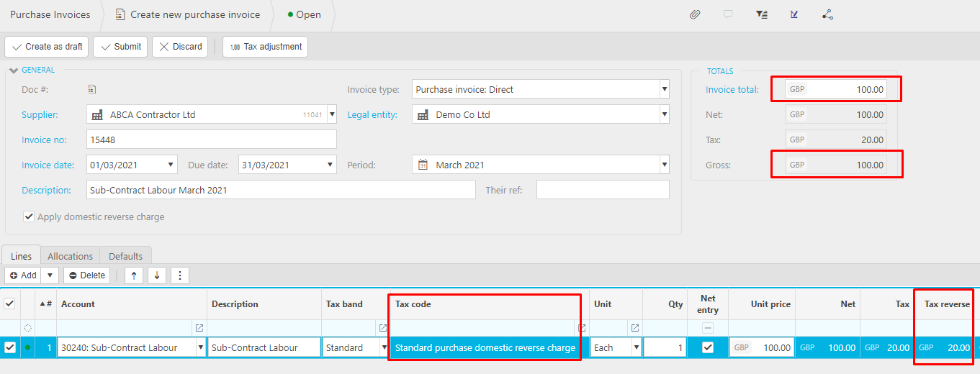Viewport: 980px width, 374px height.
Task: Click the filter list icon in header
Action: click(x=761, y=14)
